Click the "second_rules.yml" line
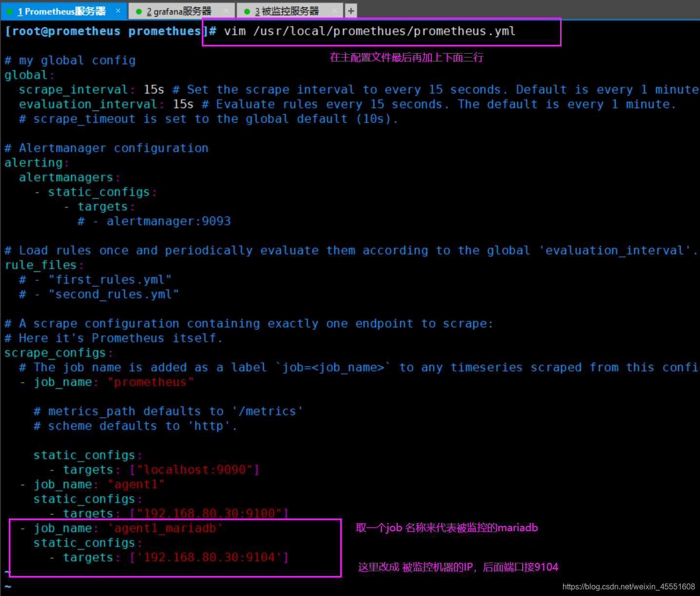Screen dimensions: 700x596 (x=99, y=294)
